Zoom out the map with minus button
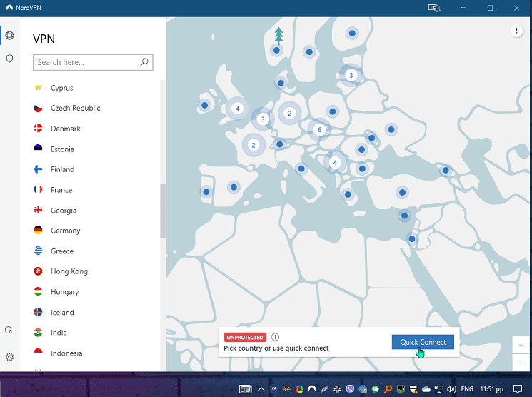The height and width of the screenshot is (397, 532). tap(521, 363)
